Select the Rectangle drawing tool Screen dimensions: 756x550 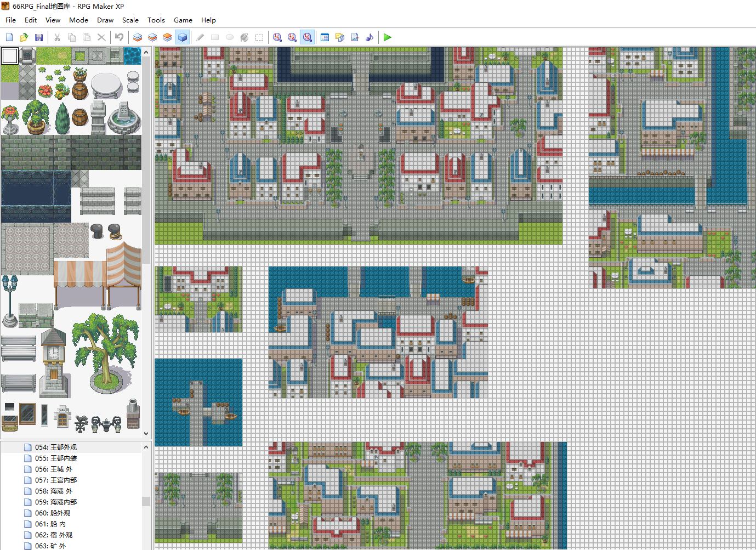tap(215, 37)
